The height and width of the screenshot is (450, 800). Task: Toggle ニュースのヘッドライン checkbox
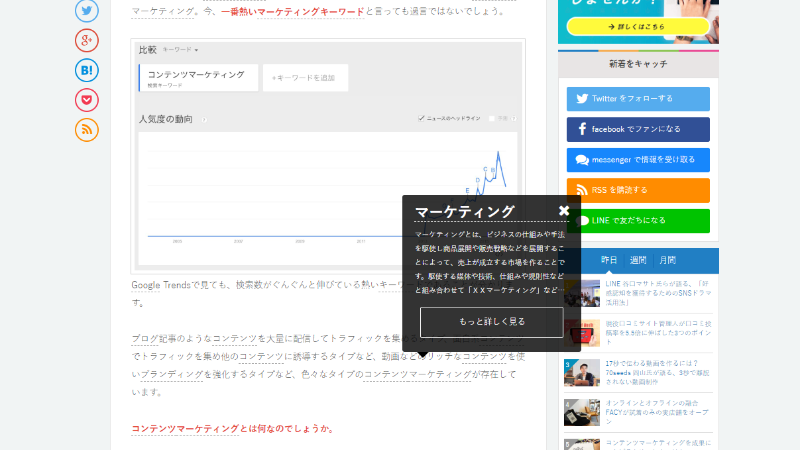tap(421, 118)
